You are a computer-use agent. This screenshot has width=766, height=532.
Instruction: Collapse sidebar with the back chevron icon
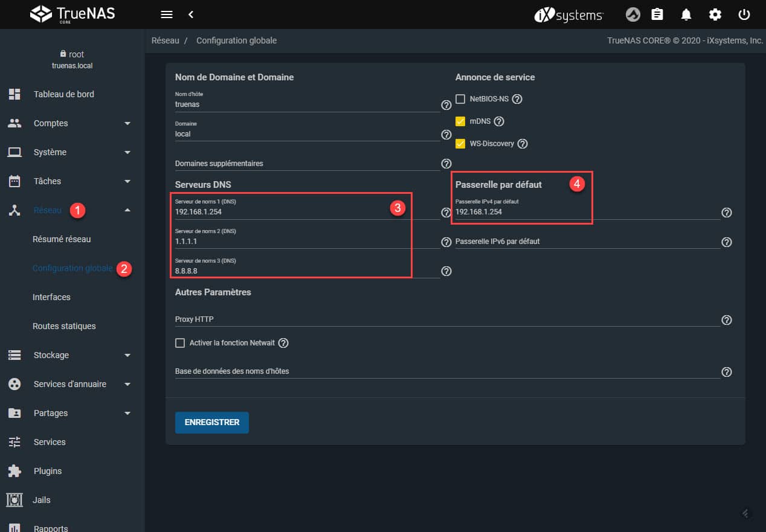(x=191, y=14)
